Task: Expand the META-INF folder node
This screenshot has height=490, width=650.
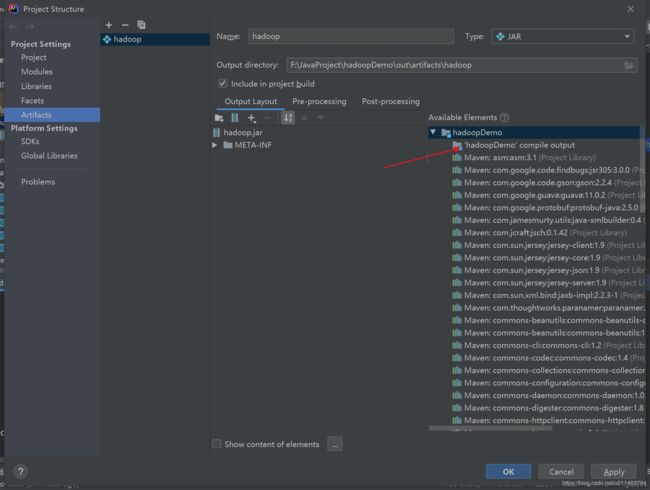Action: (x=214, y=145)
